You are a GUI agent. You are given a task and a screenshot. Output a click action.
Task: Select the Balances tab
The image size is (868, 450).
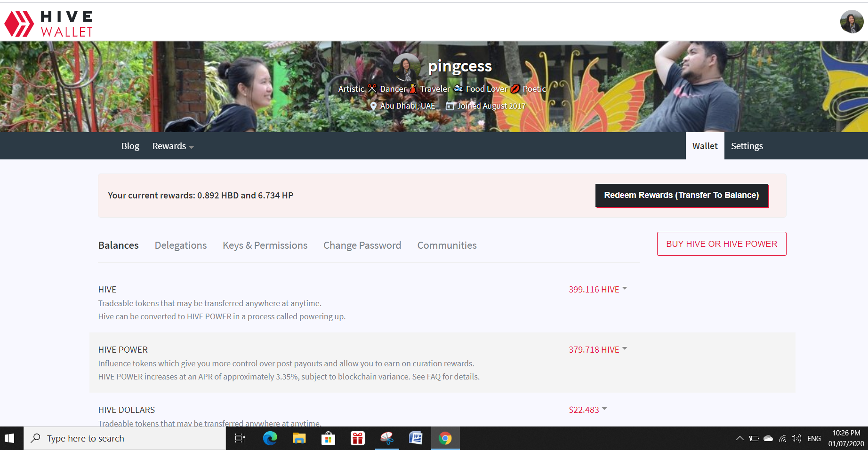(118, 245)
